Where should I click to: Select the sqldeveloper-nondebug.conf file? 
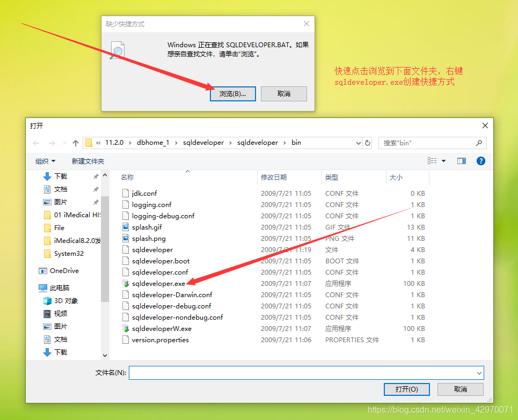coord(177,318)
